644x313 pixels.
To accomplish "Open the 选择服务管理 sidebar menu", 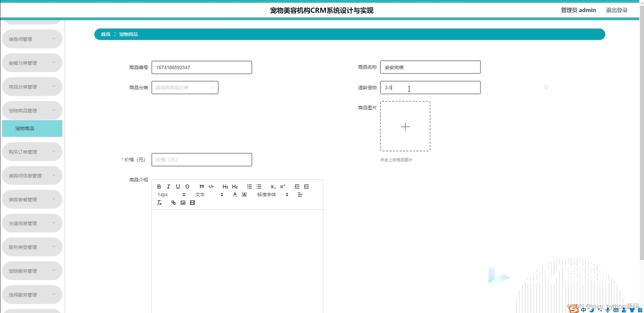I will click(x=32, y=295).
